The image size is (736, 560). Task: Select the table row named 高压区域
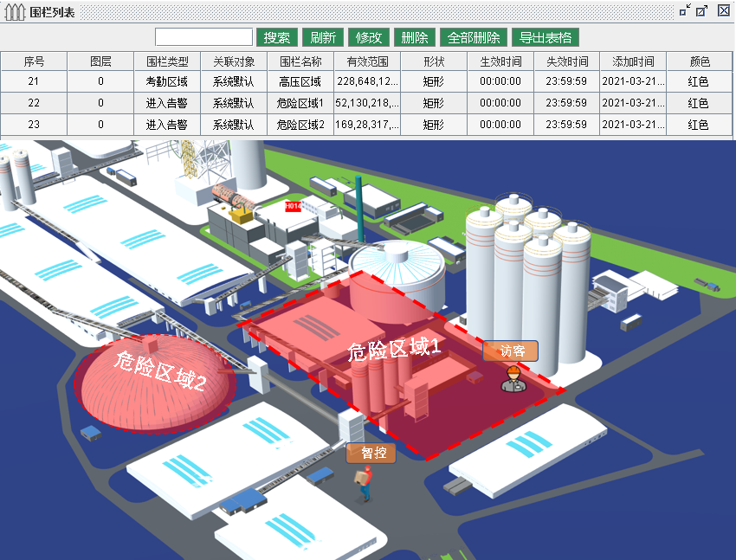[x=300, y=81]
